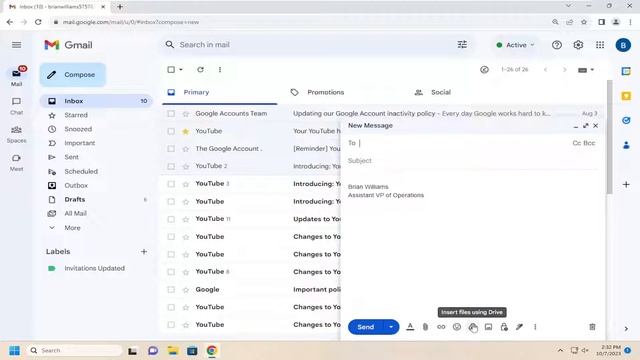Toggle confidential mode lock icon
640x360 pixels.
[504, 327]
